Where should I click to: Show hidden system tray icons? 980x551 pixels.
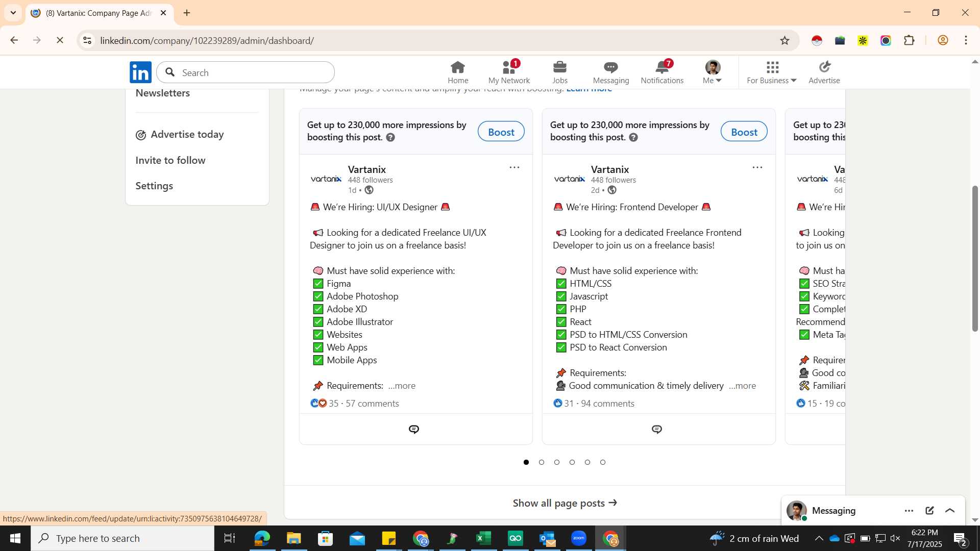tap(818, 538)
